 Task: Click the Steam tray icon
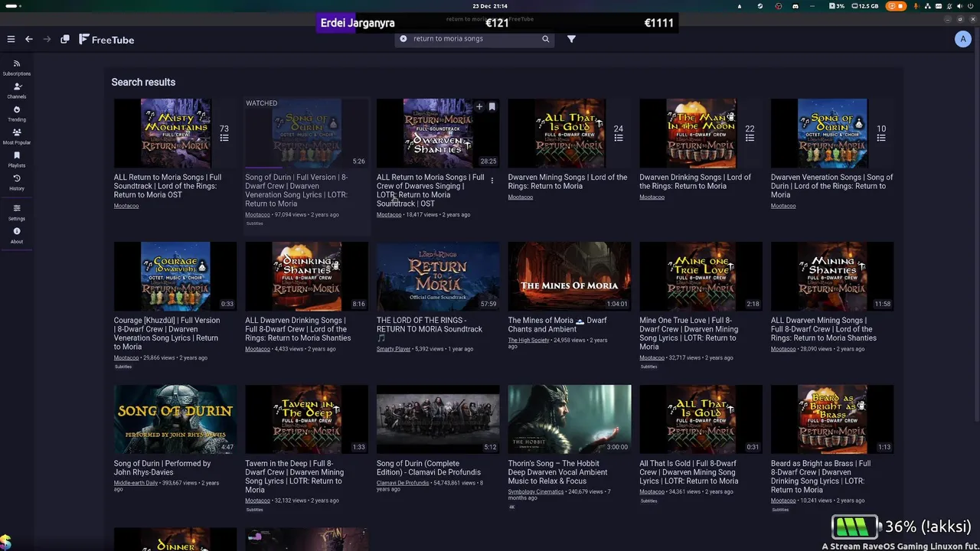point(760,6)
